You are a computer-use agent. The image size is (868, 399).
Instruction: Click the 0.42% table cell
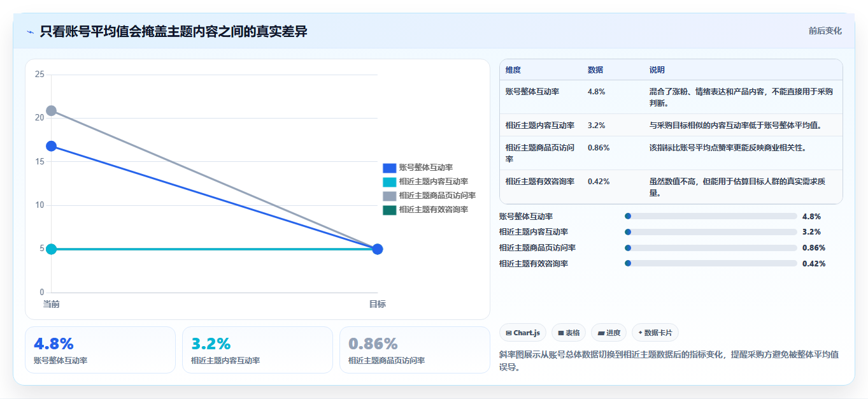pyautogui.click(x=599, y=182)
